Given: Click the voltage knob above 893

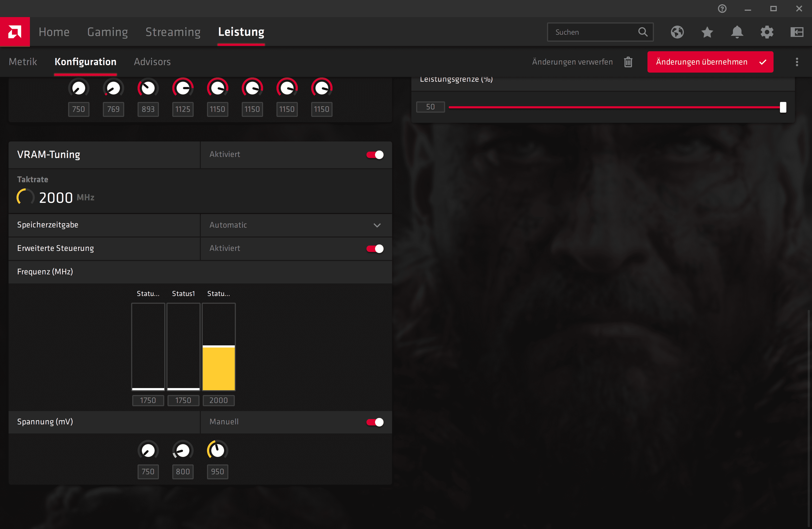Looking at the screenshot, I should (x=148, y=88).
